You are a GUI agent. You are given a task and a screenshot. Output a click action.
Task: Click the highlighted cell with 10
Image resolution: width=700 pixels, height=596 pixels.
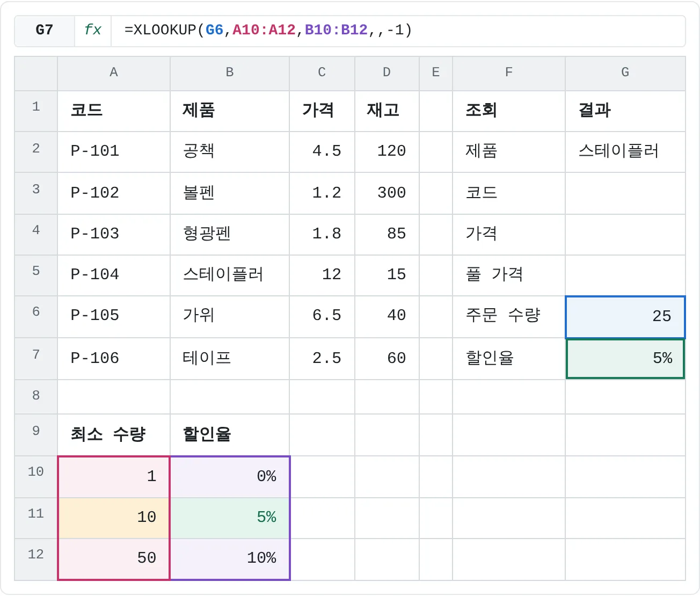click(x=114, y=518)
